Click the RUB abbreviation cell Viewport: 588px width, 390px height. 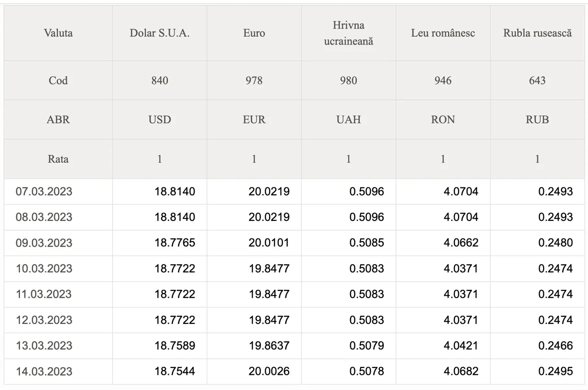pos(537,120)
